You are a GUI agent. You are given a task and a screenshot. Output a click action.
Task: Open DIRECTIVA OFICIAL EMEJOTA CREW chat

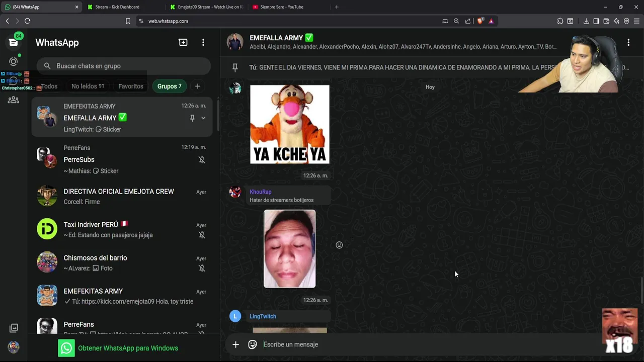coord(122,196)
